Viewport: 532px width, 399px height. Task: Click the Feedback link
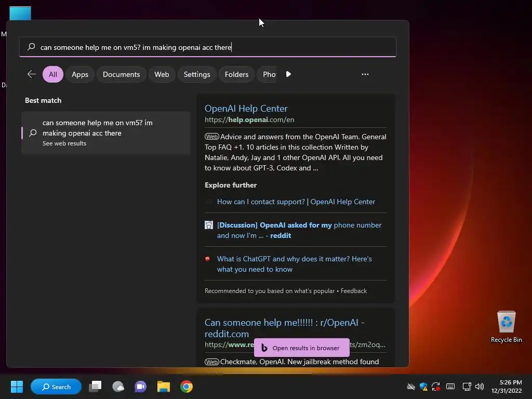tap(353, 291)
